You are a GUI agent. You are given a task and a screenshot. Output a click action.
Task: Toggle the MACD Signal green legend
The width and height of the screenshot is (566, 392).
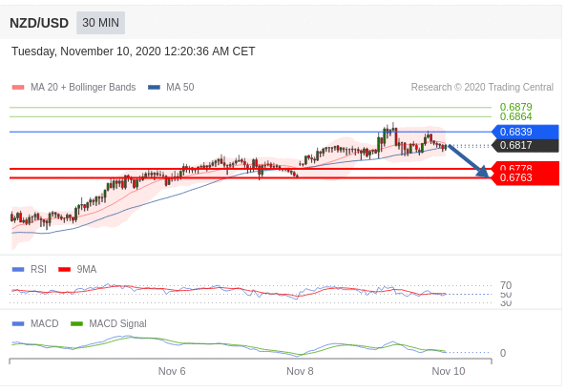pos(109,323)
